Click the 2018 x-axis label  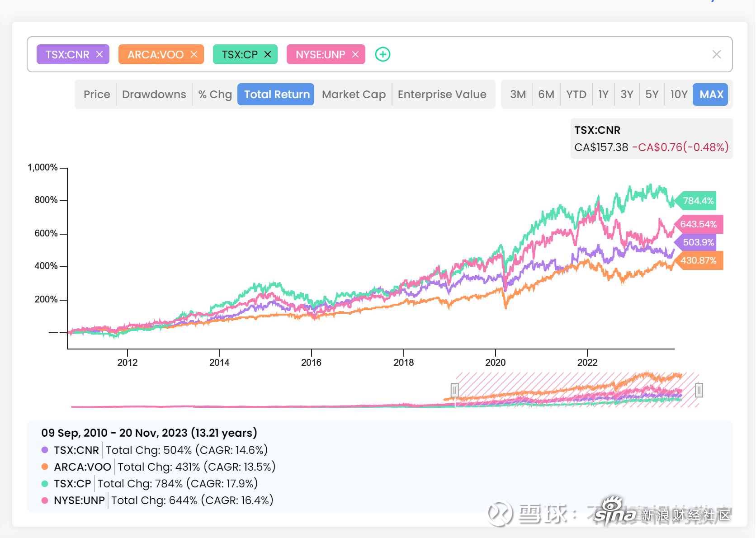point(403,362)
